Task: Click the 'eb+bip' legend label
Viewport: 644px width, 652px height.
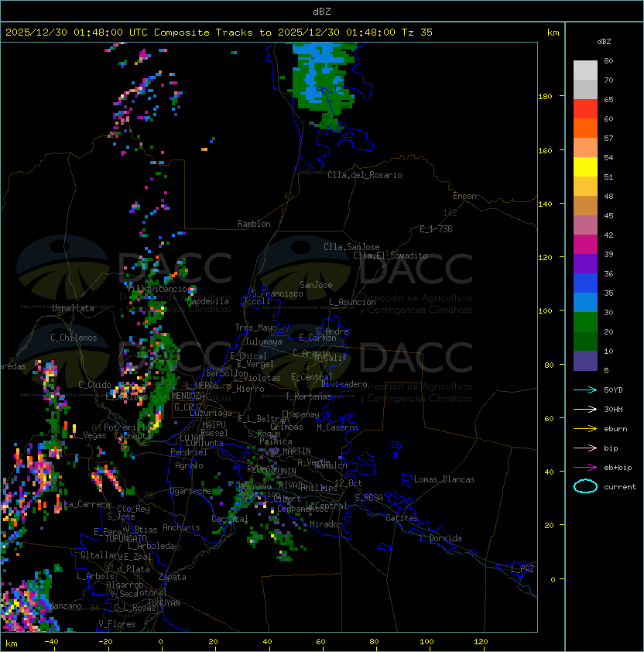Action: tap(618, 468)
